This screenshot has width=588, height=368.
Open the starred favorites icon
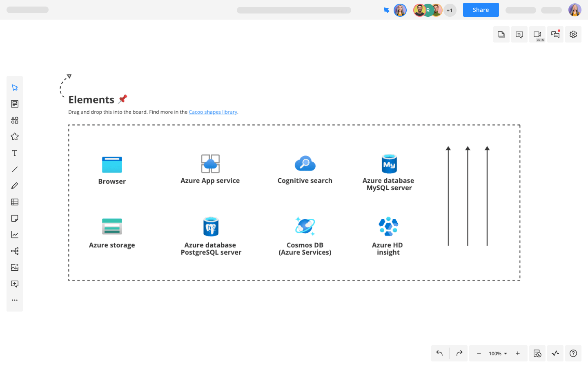click(15, 137)
